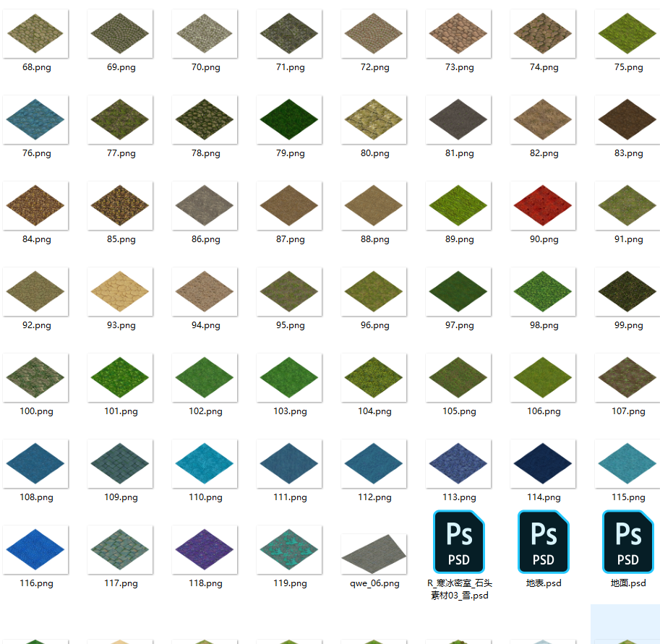Select the dark brown tile 83.png
Viewport: 660px width, 644px height.
click(628, 120)
